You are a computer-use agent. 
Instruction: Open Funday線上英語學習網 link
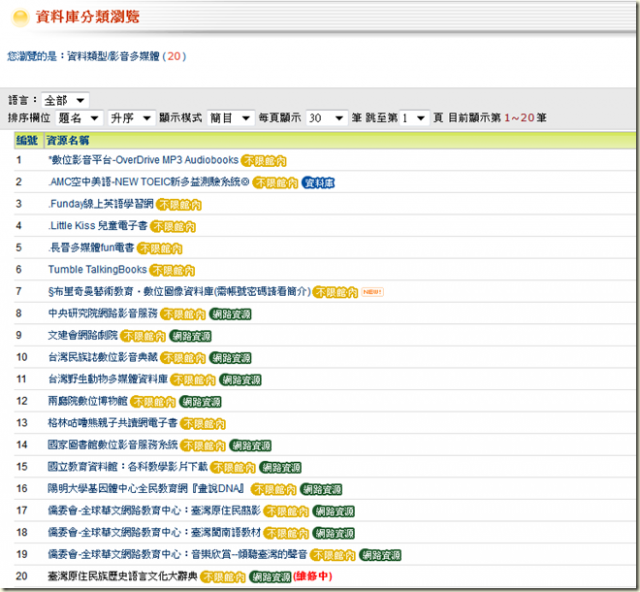[101, 204]
